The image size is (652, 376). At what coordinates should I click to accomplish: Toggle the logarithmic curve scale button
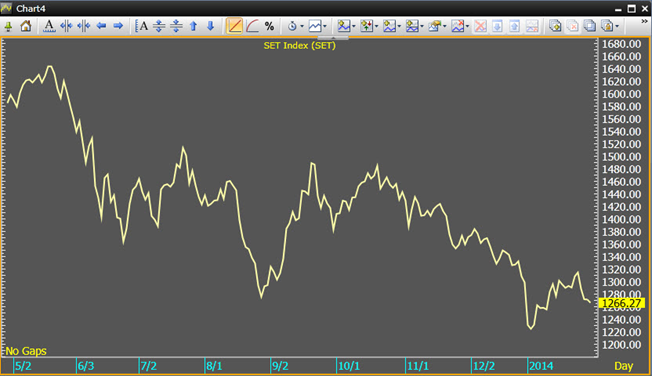click(252, 26)
